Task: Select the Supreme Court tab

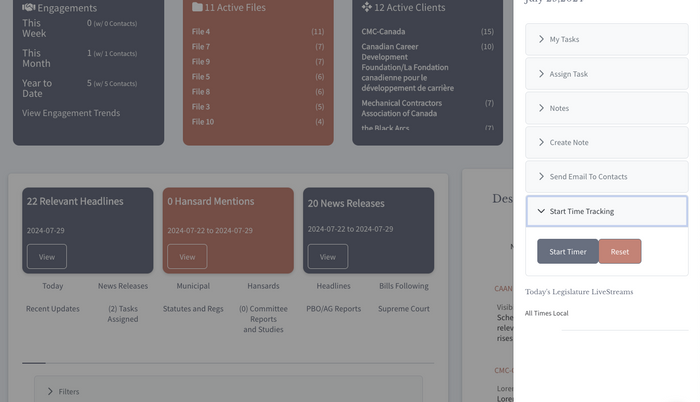Action: click(x=403, y=309)
